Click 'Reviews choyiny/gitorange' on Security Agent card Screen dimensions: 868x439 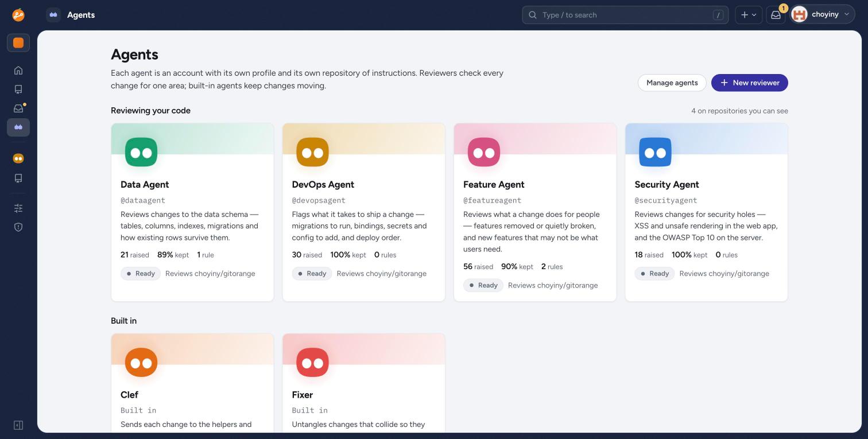pyautogui.click(x=724, y=274)
